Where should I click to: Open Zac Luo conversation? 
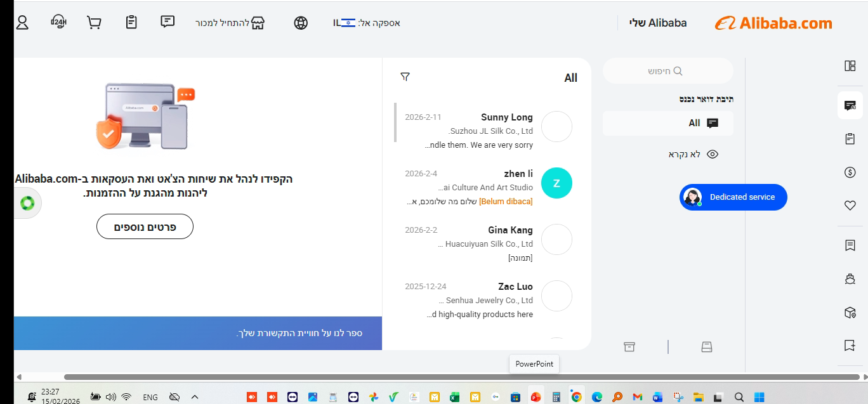(x=486, y=301)
